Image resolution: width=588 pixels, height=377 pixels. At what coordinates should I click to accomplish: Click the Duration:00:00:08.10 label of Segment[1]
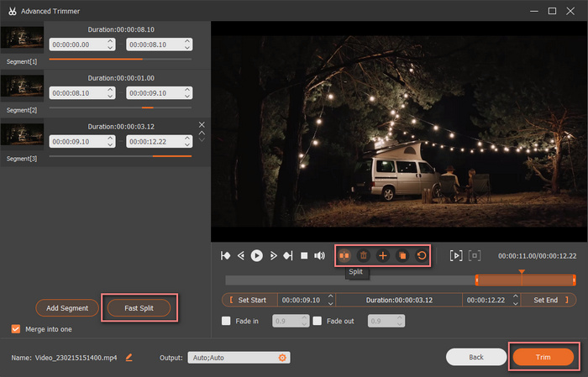121,29
